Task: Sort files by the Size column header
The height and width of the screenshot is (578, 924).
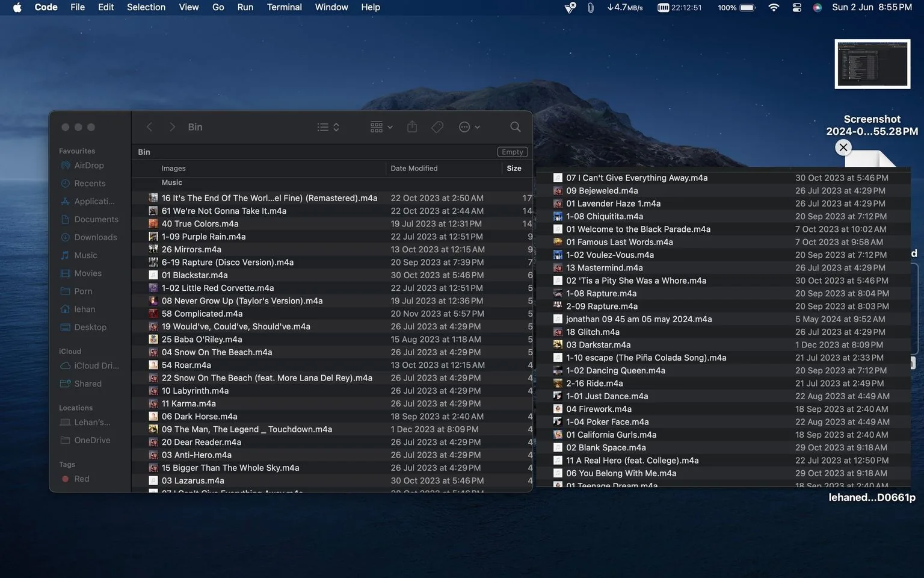Action: [514, 168]
